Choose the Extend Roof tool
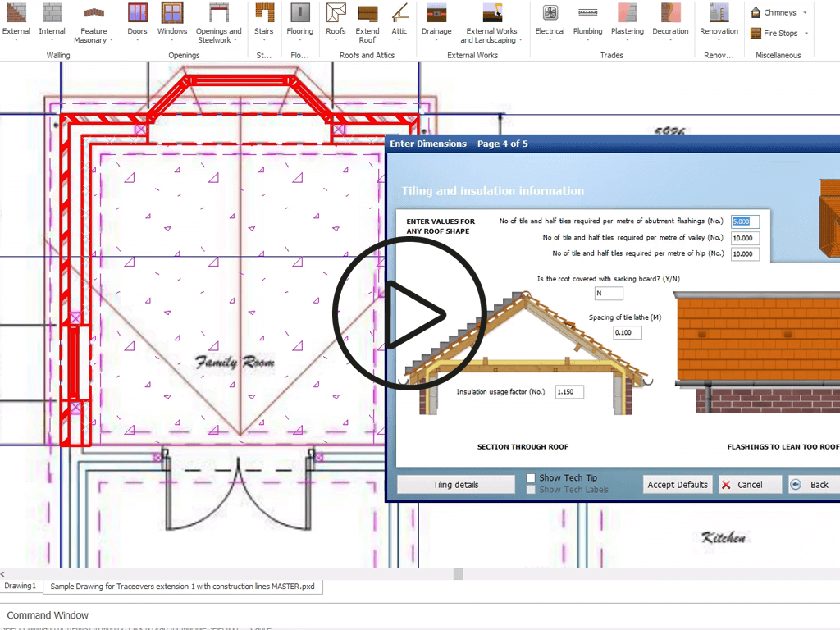Viewport: 840px width, 630px height. pos(367,23)
